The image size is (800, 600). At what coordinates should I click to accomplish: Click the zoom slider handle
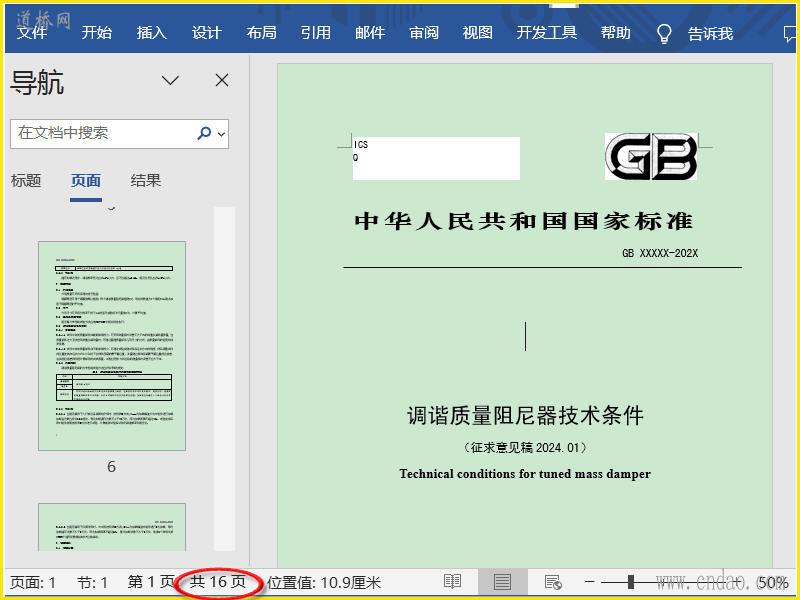(631, 582)
